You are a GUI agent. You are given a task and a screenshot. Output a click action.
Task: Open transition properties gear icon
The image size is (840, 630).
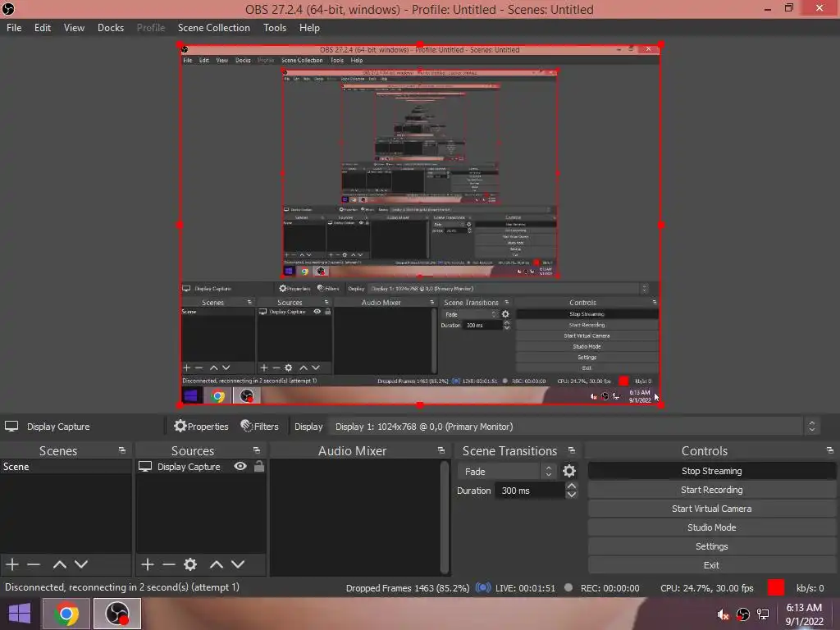click(569, 471)
